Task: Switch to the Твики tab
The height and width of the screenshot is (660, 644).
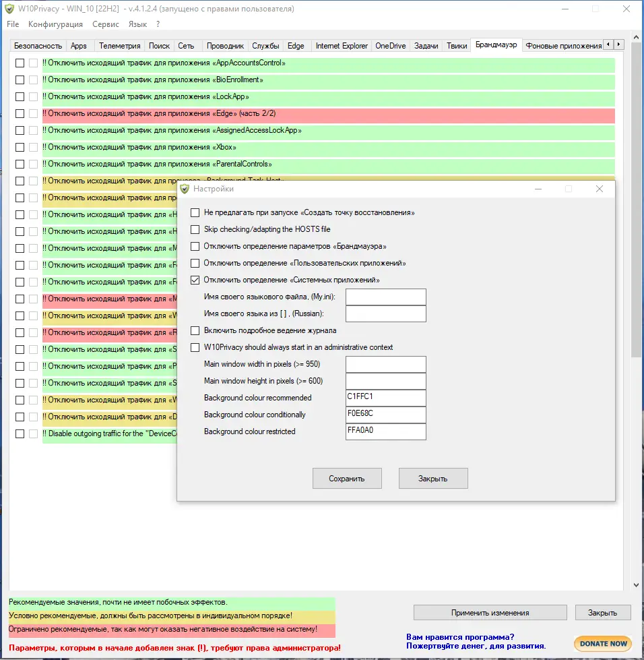Action: click(x=457, y=46)
